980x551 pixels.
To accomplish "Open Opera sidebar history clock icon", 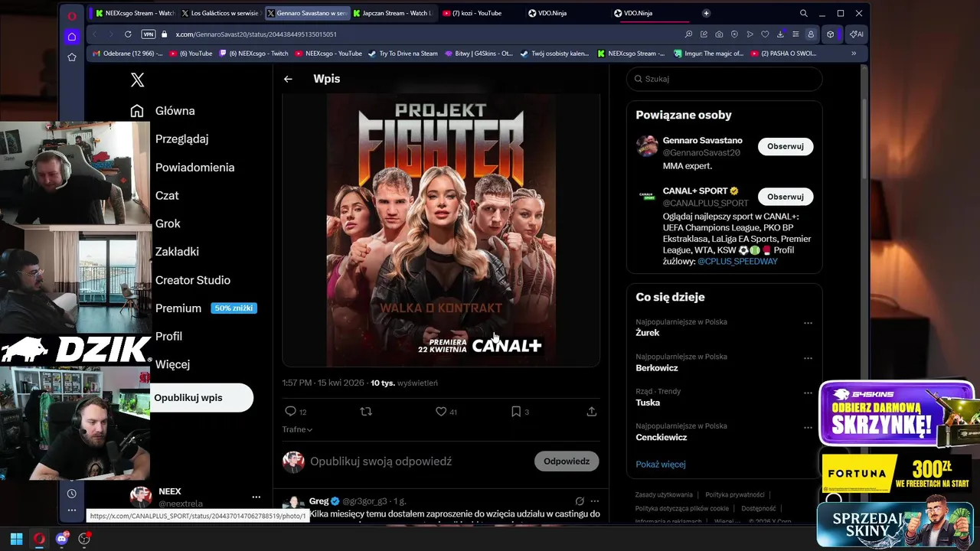I will (71, 494).
